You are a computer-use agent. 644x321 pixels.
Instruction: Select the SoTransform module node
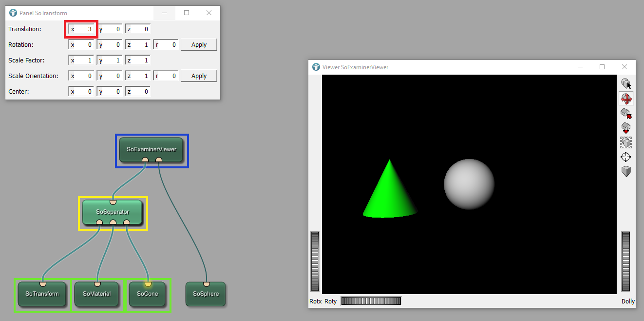coord(42,294)
